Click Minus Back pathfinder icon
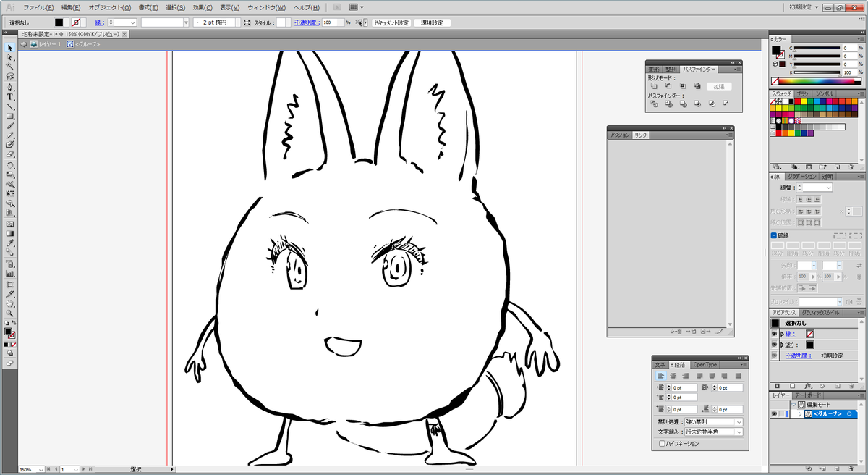The height and width of the screenshot is (475, 868). pyautogui.click(x=726, y=103)
